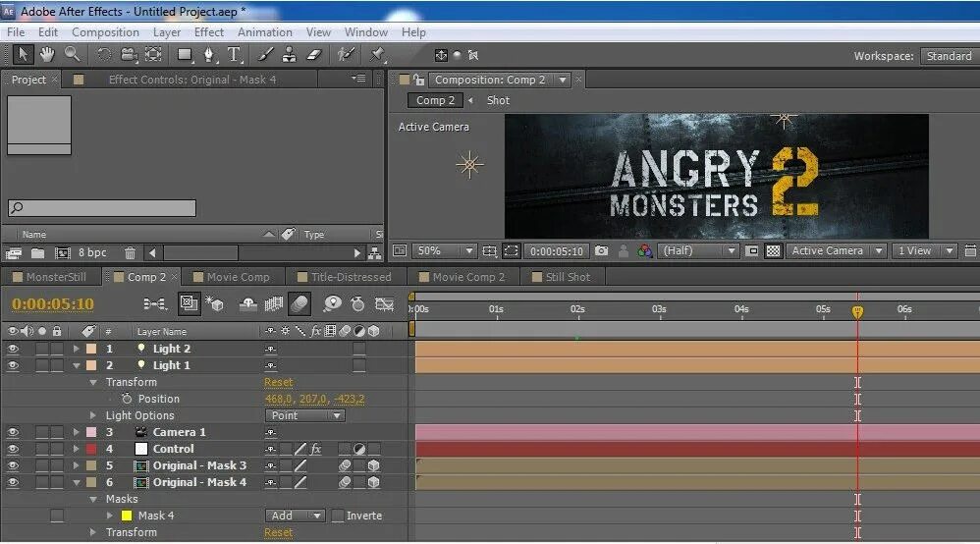
Task: Open the Effect menu
Action: click(x=209, y=31)
